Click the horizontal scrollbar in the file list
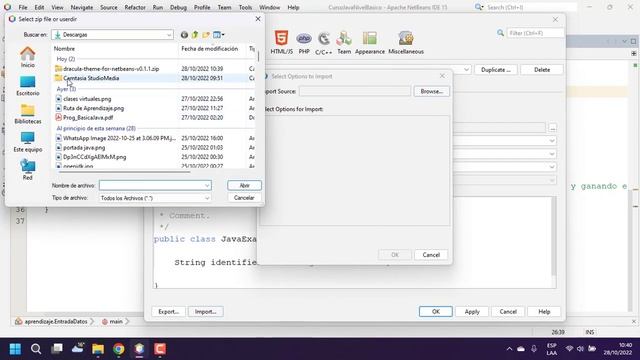 click(124, 172)
